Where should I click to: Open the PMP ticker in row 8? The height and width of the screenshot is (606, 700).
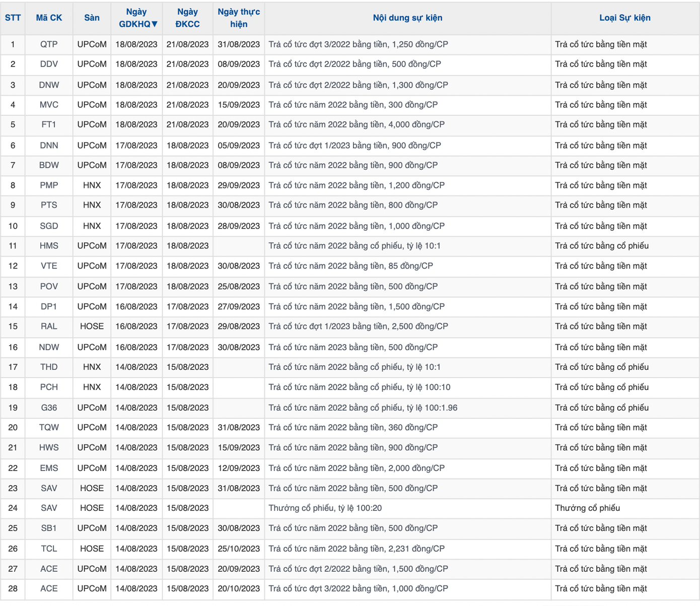[x=49, y=185]
